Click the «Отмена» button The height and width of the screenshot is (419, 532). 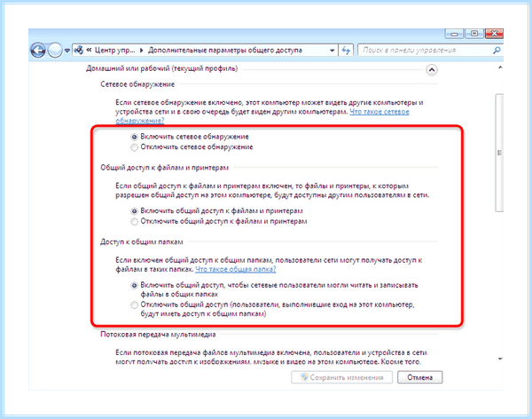419,377
